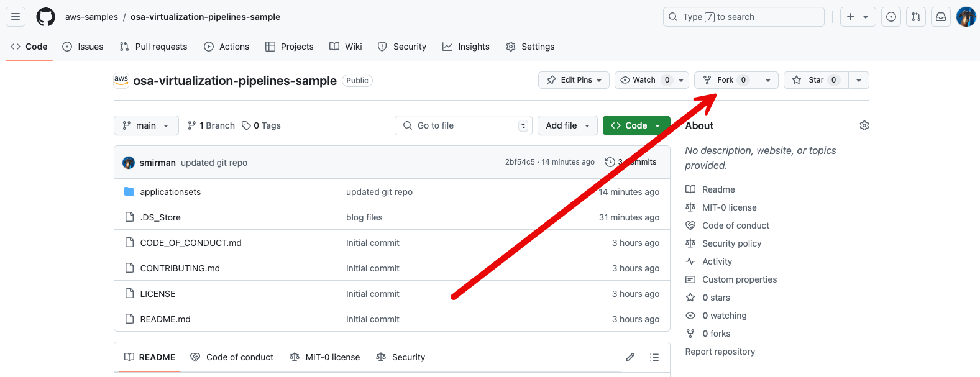The height and width of the screenshot is (377, 980).
Task: Open Custom properties in About sidebar
Action: click(x=740, y=279)
